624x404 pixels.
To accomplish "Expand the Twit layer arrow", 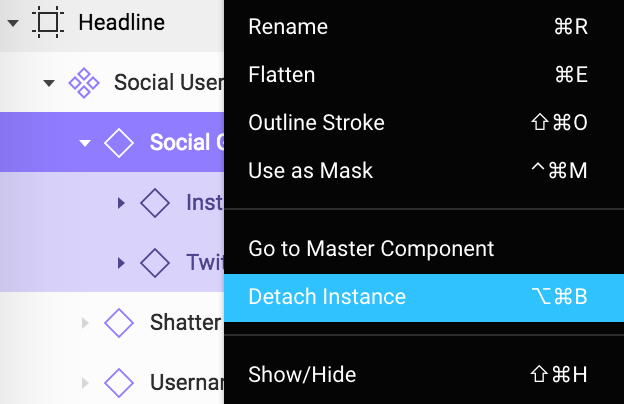I will [x=121, y=263].
